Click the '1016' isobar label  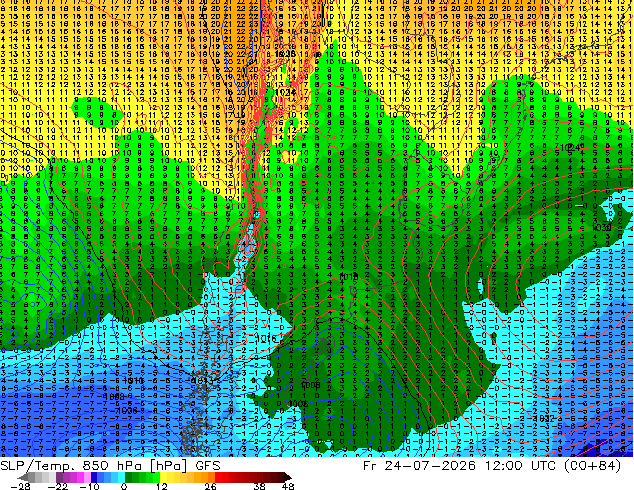[266, 338]
